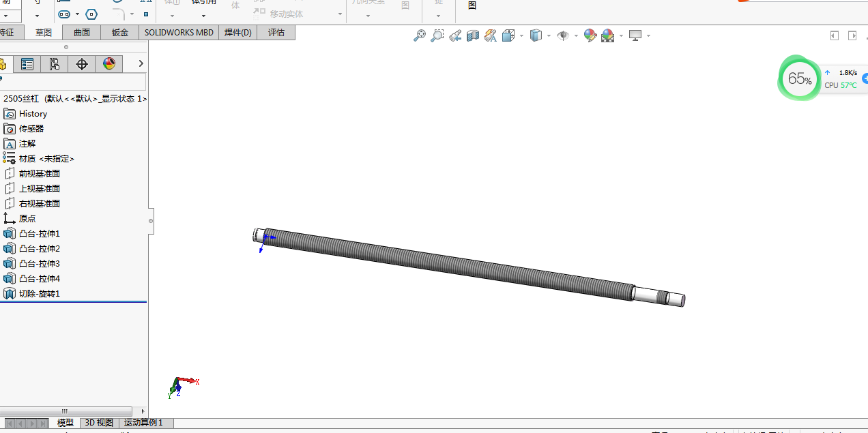
Task: Click the Zoom to Fit icon
Action: click(x=420, y=35)
